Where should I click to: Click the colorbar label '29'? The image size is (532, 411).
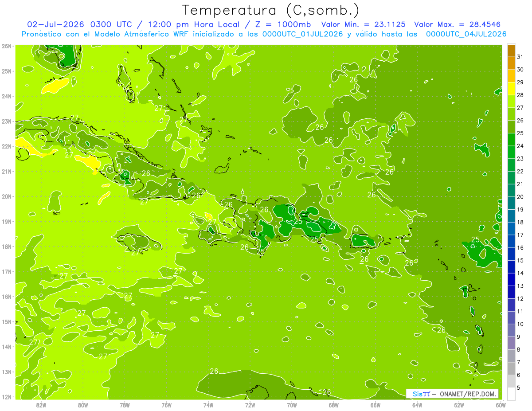click(520, 82)
